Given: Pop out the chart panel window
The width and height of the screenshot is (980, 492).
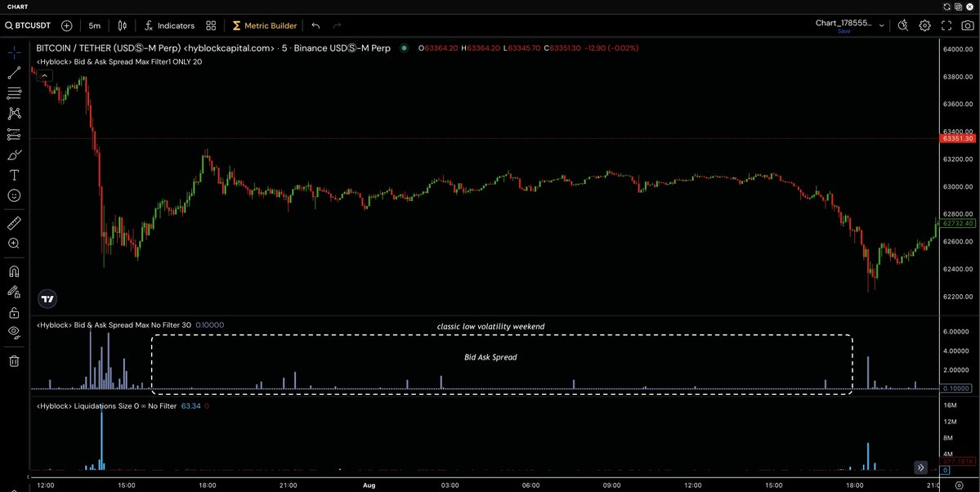Looking at the screenshot, I should point(959,7).
